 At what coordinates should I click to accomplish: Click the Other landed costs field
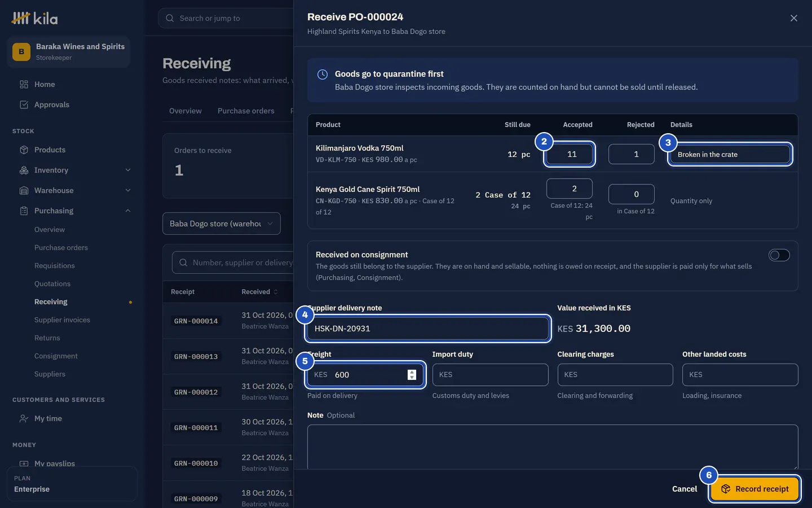(740, 375)
